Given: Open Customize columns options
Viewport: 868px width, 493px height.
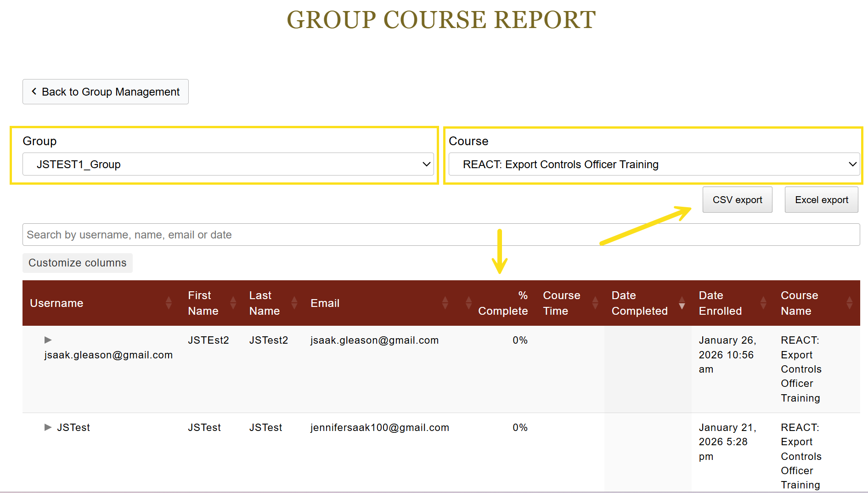Looking at the screenshot, I should [x=78, y=263].
